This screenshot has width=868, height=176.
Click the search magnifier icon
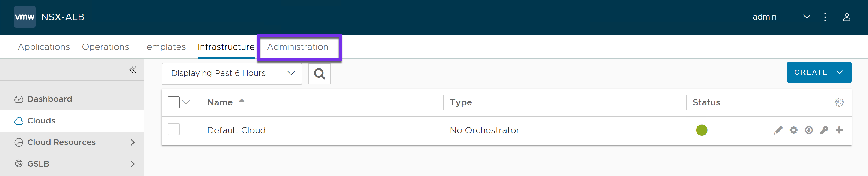click(320, 74)
